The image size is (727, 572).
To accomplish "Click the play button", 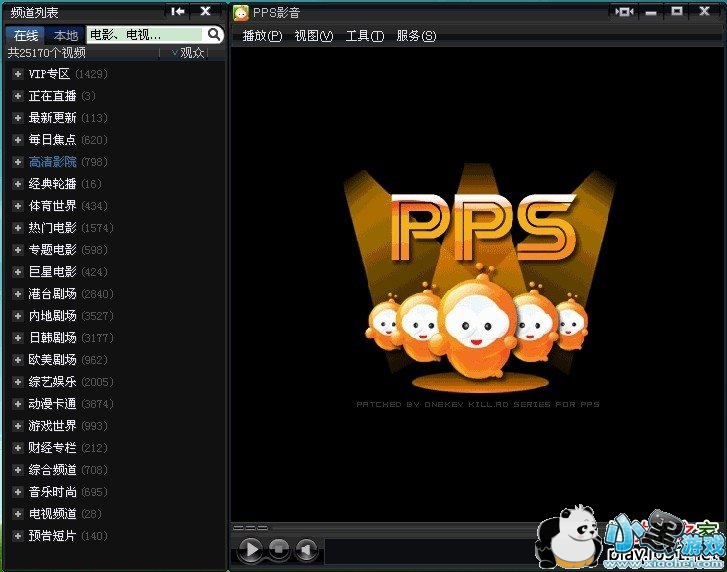I will tap(251, 549).
